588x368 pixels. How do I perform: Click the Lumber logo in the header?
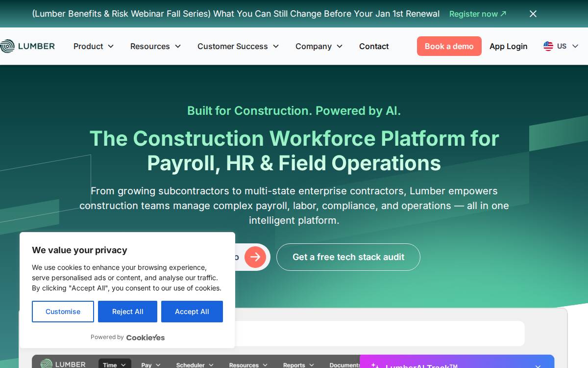(27, 46)
